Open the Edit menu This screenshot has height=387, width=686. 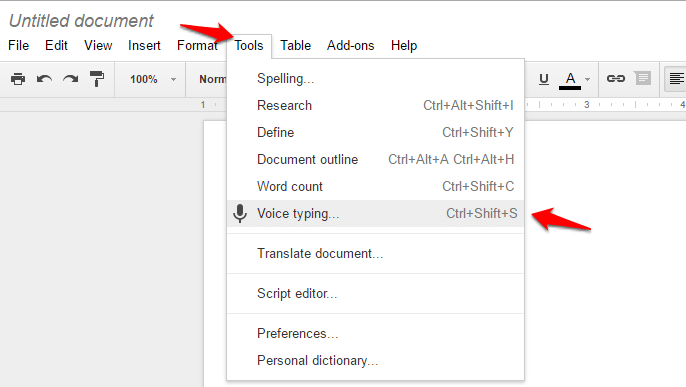(x=56, y=45)
